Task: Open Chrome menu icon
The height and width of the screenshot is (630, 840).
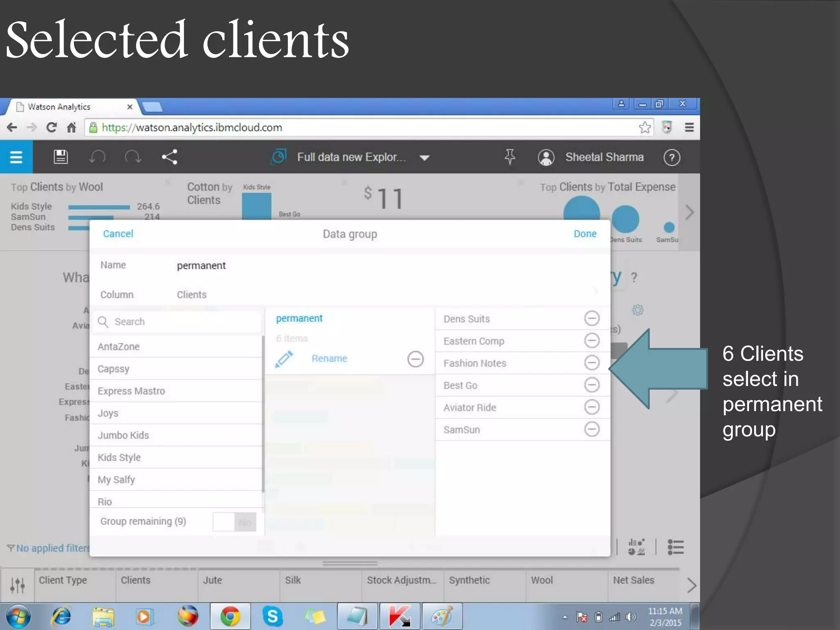Action: [x=689, y=128]
